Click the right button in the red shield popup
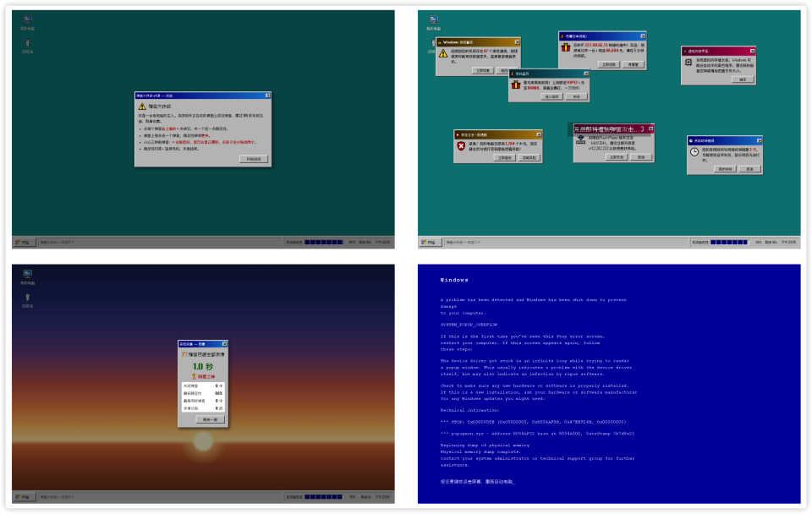812x514 pixels. 529,158
